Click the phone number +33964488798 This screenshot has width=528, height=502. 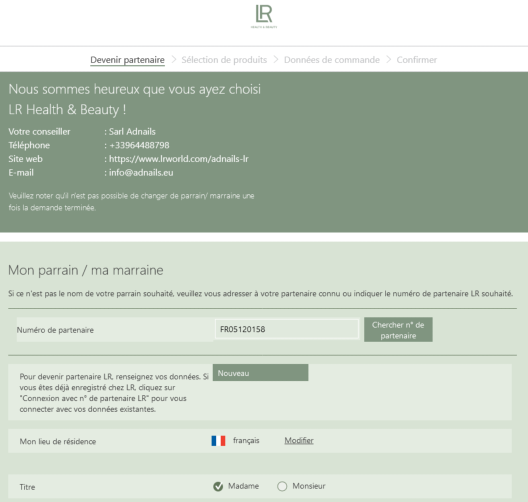point(139,145)
